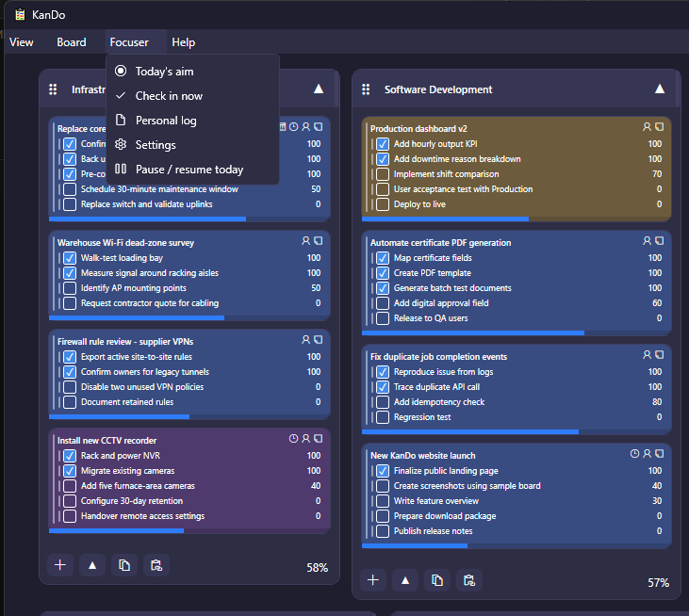
Task: Check 'Replace switch and validate uplinks'
Action: point(70,204)
